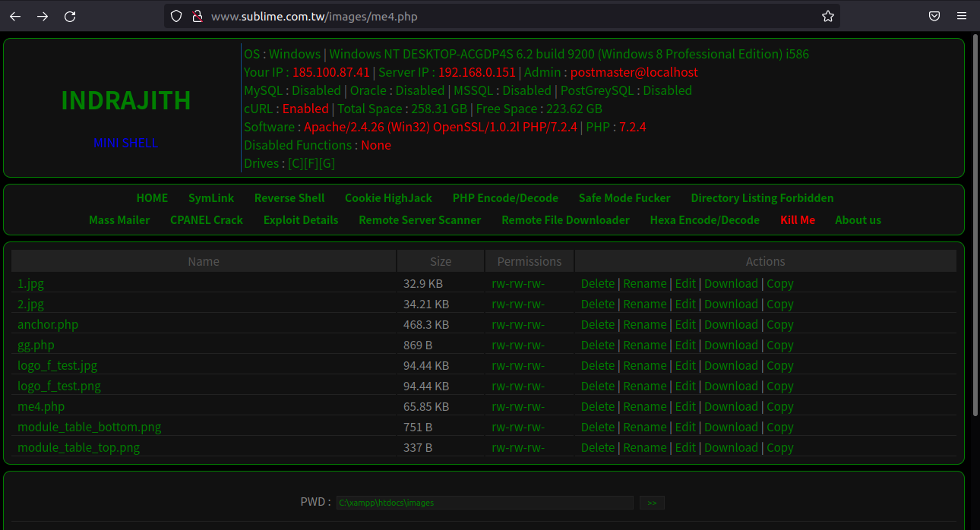Rename the module_table_top.png file
This screenshot has width=980, height=530.
click(x=645, y=448)
